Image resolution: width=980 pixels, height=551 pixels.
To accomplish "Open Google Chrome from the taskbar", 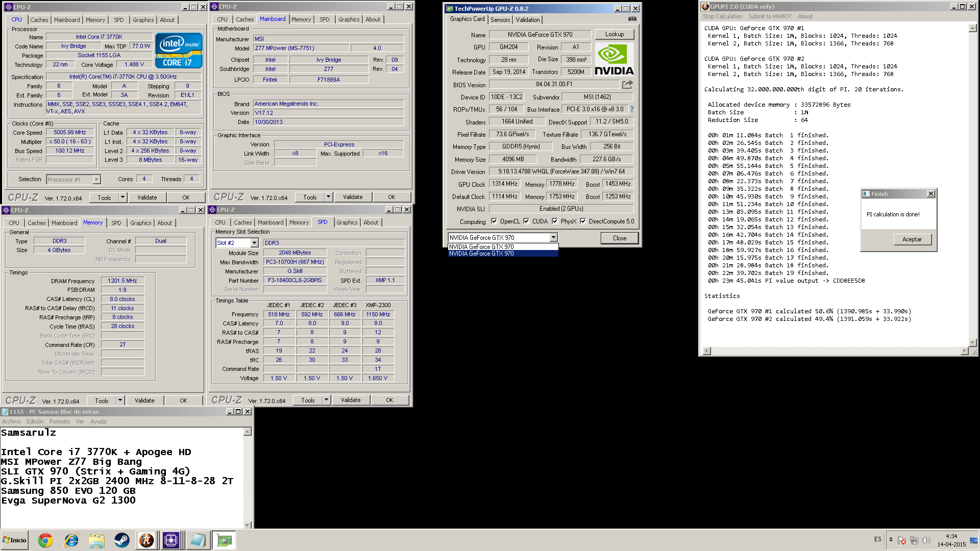I will 45,540.
